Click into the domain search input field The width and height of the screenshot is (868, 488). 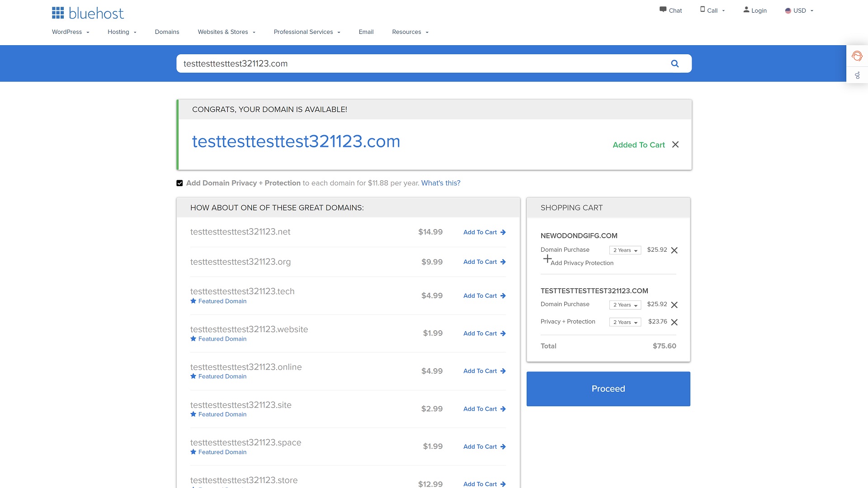tap(407, 64)
